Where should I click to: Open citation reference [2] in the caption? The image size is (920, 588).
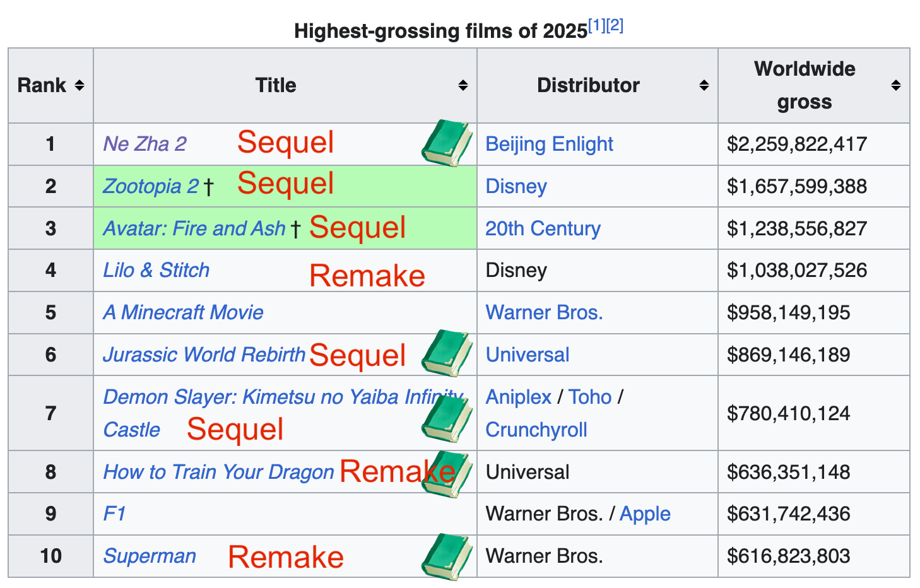[615, 26]
